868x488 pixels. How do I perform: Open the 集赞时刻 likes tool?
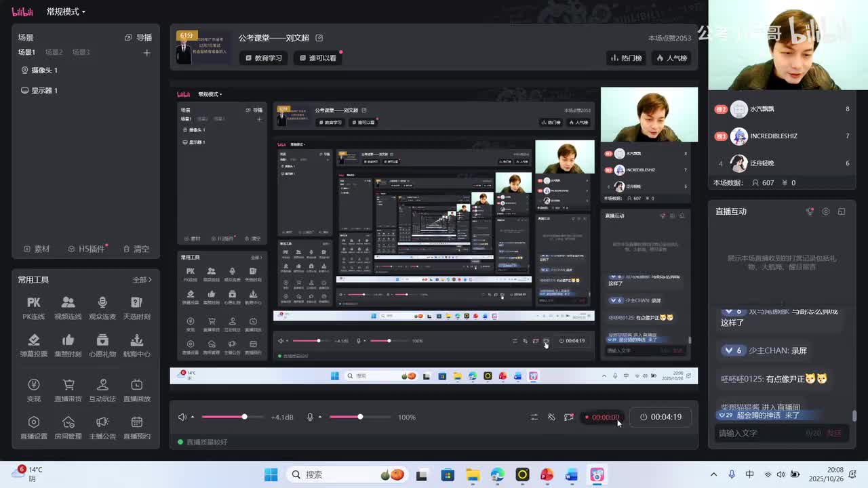pyautogui.click(x=68, y=346)
